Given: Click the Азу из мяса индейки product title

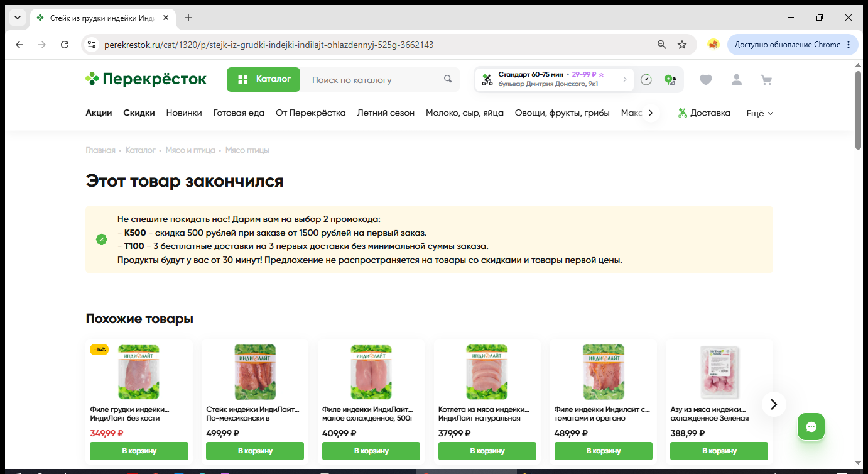Looking at the screenshot, I should 710,414.
